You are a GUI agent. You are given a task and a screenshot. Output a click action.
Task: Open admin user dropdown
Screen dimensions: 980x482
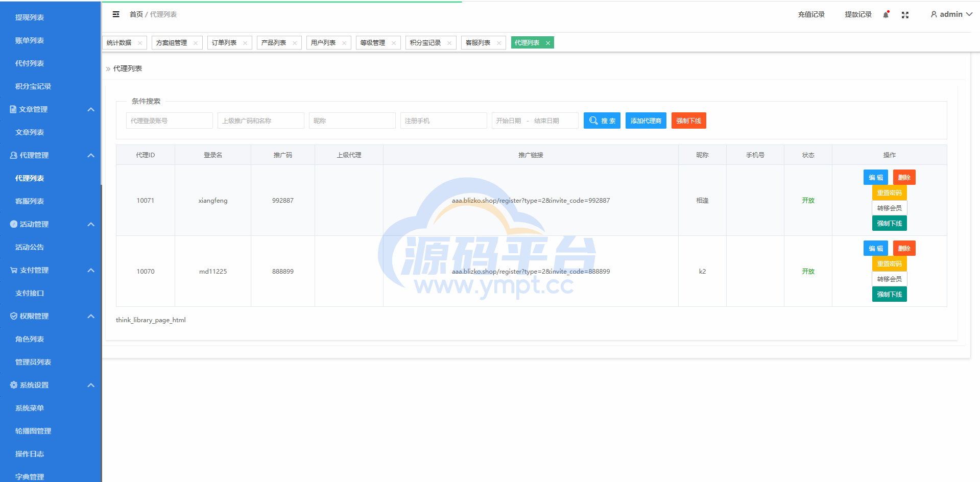pos(951,14)
